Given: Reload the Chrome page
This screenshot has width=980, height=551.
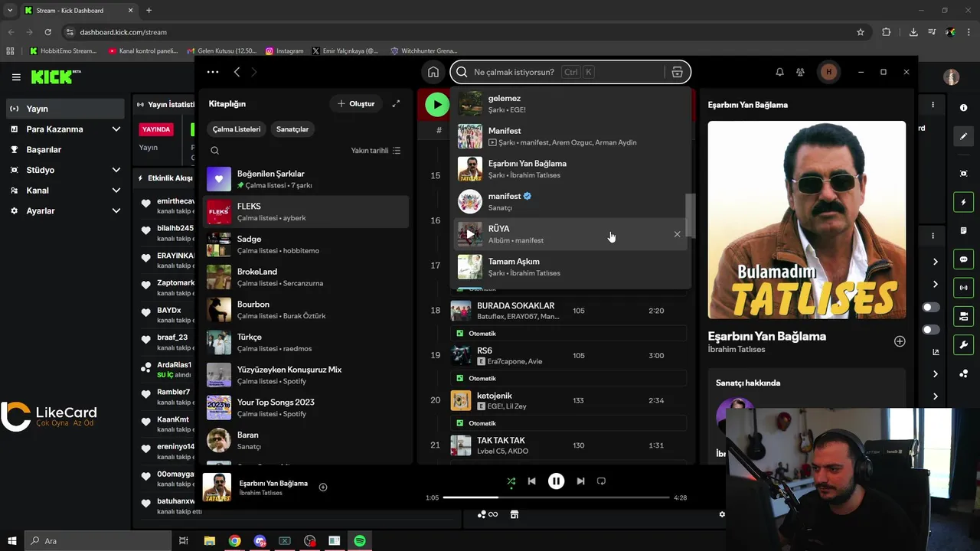Looking at the screenshot, I should (48, 32).
